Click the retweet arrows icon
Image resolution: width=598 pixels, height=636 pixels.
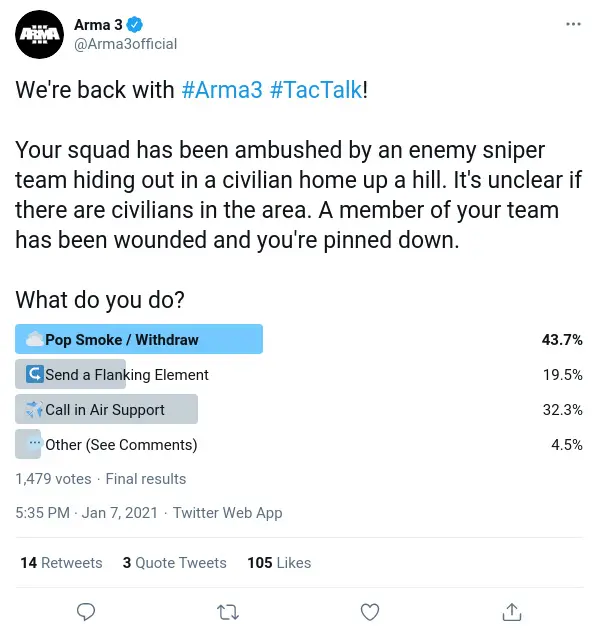(228, 612)
